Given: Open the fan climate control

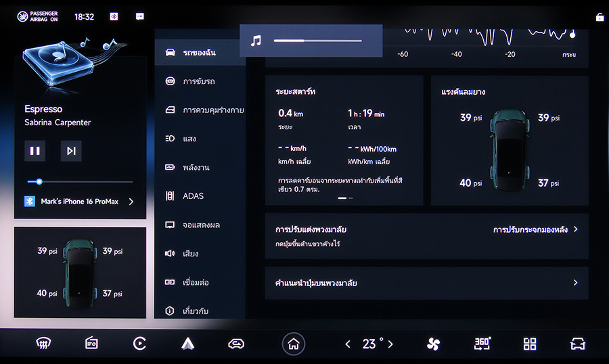Looking at the screenshot, I should click(x=433, y=344).
